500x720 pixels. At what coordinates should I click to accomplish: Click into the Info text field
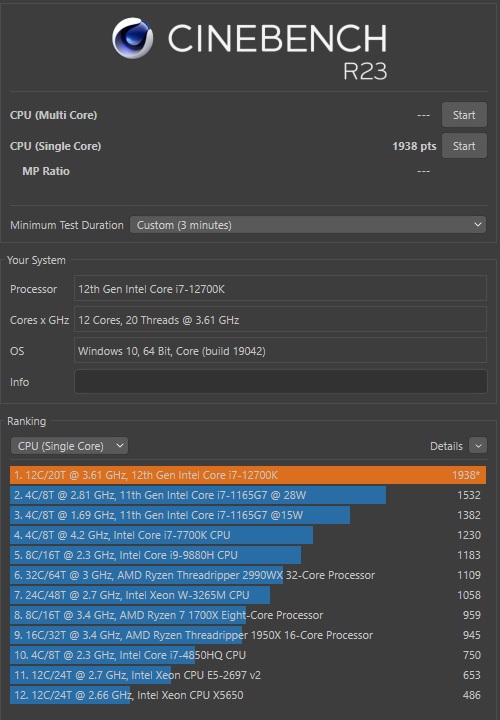[281, 382]
